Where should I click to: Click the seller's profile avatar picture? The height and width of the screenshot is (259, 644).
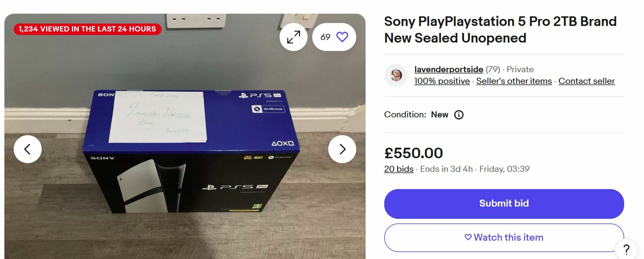click(x=396, y=75)
